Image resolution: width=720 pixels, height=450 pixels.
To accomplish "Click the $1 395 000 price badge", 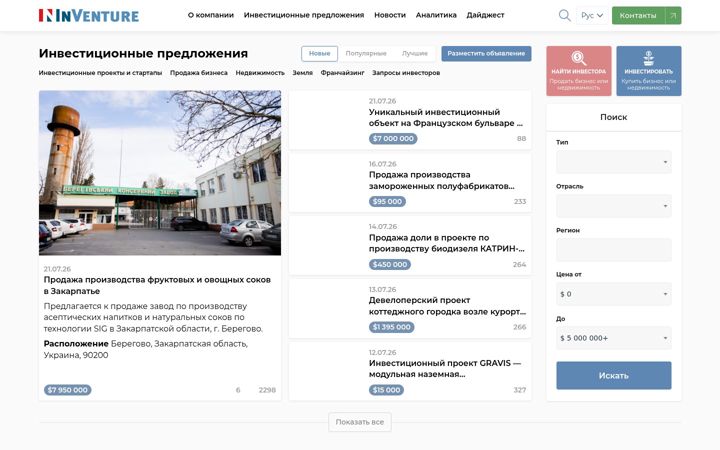I will (x=391, y=327).
